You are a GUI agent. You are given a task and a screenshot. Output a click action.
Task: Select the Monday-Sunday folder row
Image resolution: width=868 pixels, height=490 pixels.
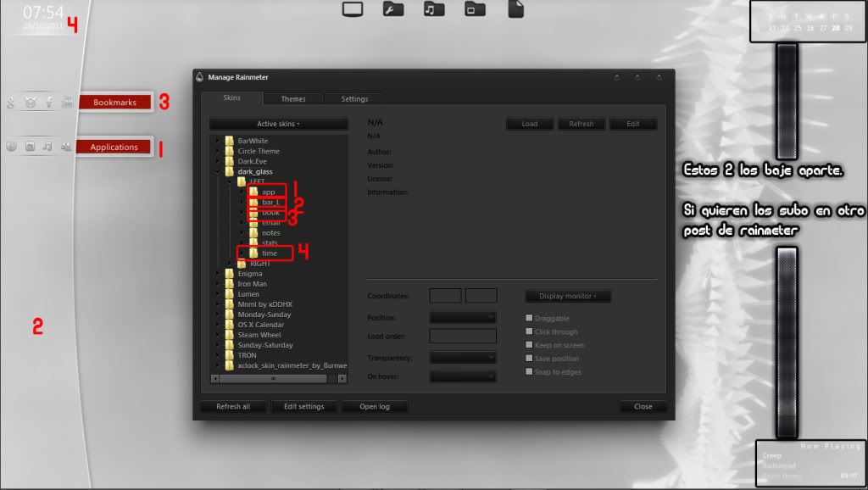pyautogui.click(x=258, y=315)
